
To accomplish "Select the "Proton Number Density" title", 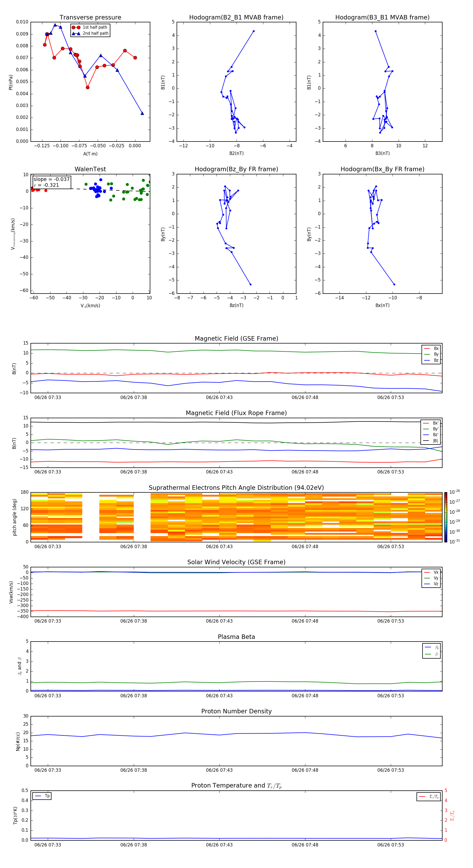I will tap(236, 711).
